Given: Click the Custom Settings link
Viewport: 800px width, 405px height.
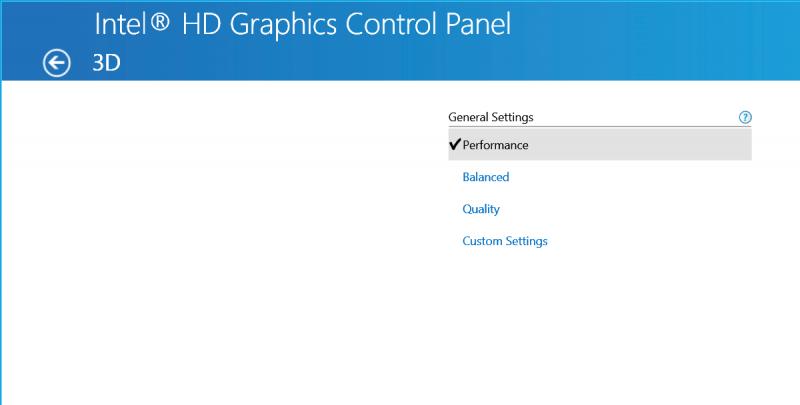Looking at the screenshot, I should [505, 241].
